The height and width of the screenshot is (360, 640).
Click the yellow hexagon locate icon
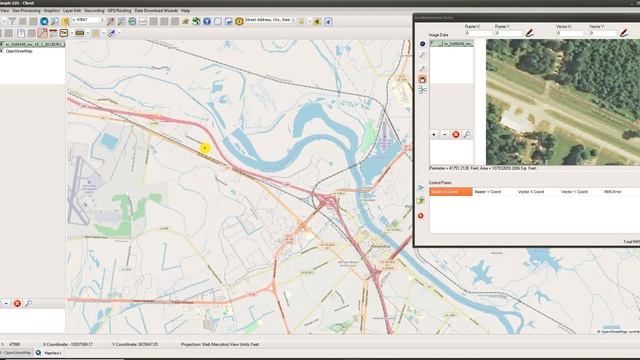point(239,21)
